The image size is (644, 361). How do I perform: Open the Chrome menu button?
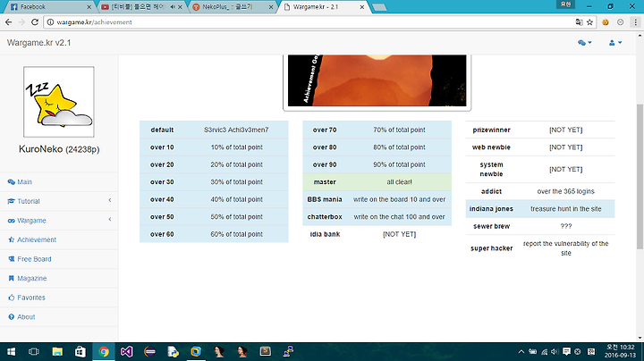(x=635, y=22)
